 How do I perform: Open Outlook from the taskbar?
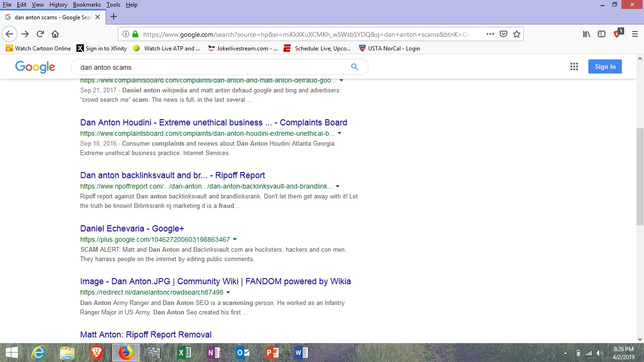click(243, 353)
